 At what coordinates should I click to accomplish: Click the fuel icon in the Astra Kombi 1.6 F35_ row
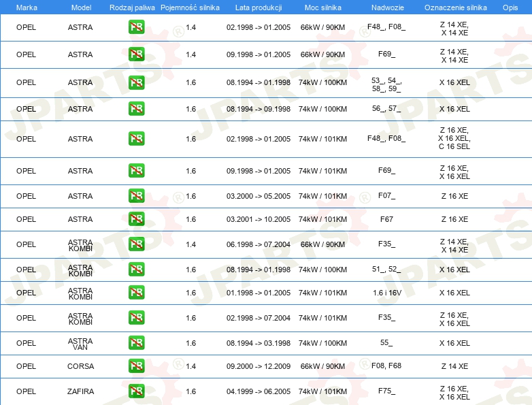[136, 318]
